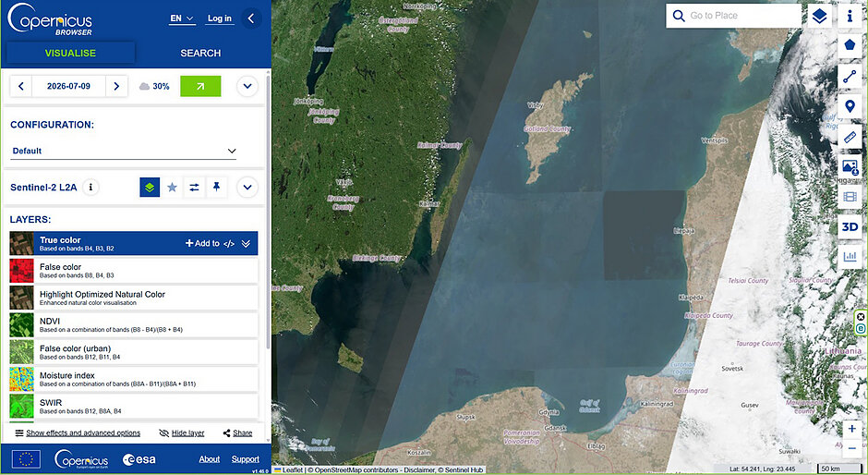Switch to 3D terrain view

(850, 226)
